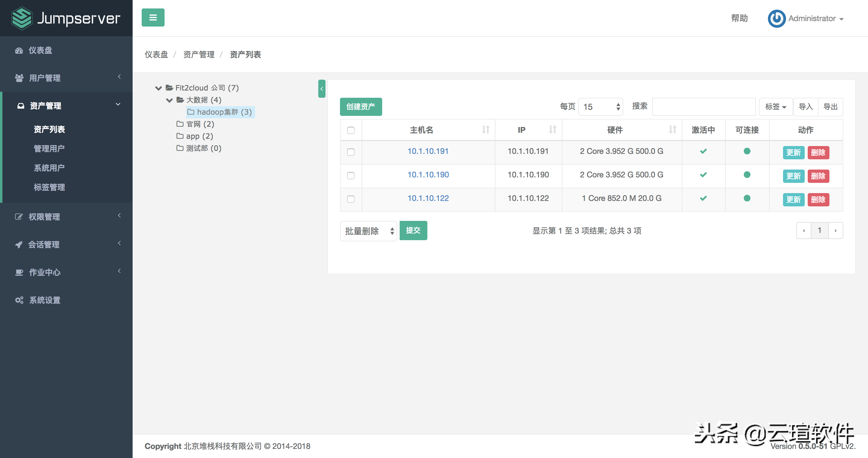Click the hamburger menu toggle icon
The image size is (868, 458).
[x=153, y=17]
